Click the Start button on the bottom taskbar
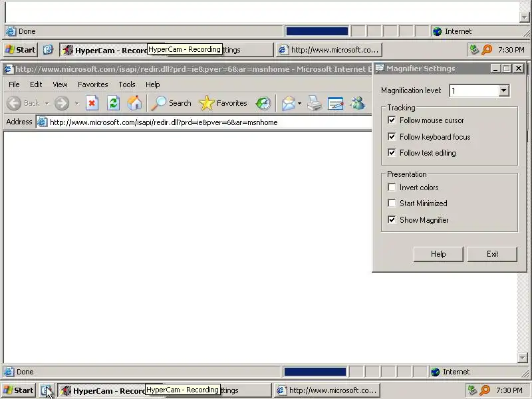This screenshot has height=399, width=532. [x=19, y=390]
